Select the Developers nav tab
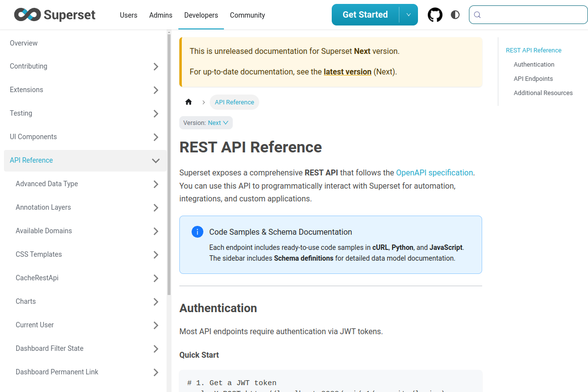This screenshot has height=392, width=588. (201, 15)
